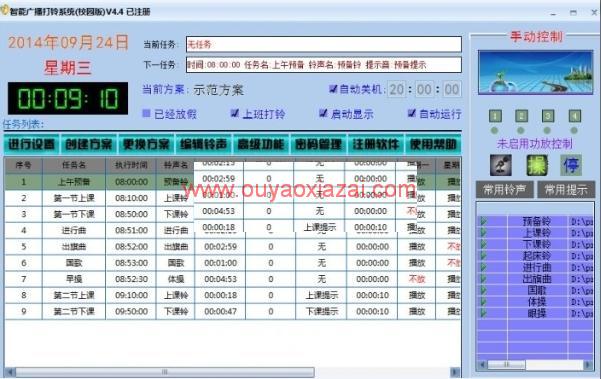Open 密码管理 from the toolbar
The image size is (601, 379).
point(319,144)
